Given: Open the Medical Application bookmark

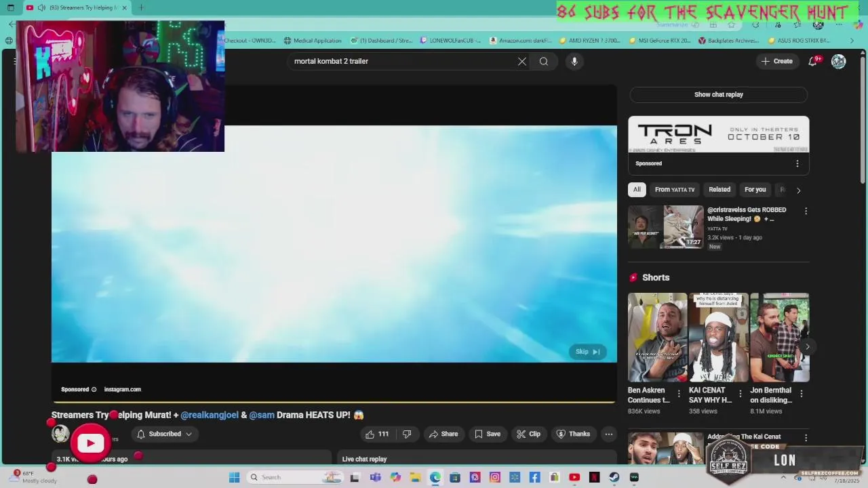Looking at the screenshot, I should (313, 41).
